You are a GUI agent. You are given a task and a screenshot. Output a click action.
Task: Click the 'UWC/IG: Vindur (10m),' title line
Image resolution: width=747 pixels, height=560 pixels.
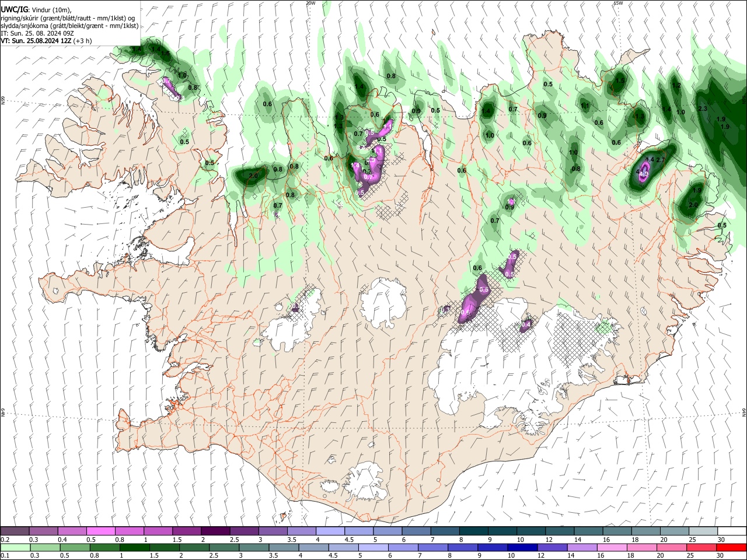(x=36, y=10)
